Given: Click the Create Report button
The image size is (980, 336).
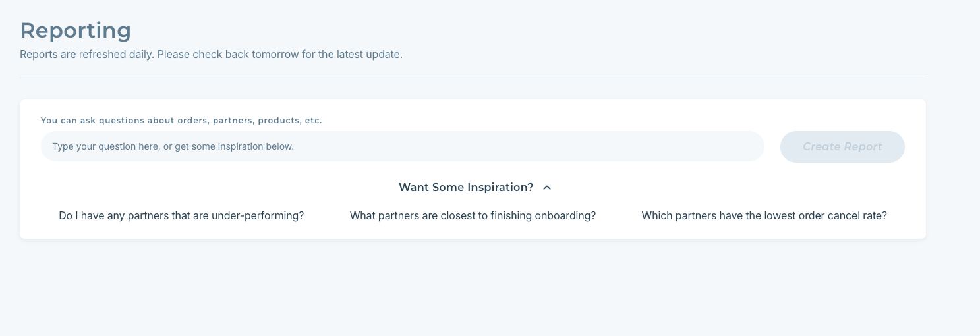Looking at the screenshot, I should (842, 146).
